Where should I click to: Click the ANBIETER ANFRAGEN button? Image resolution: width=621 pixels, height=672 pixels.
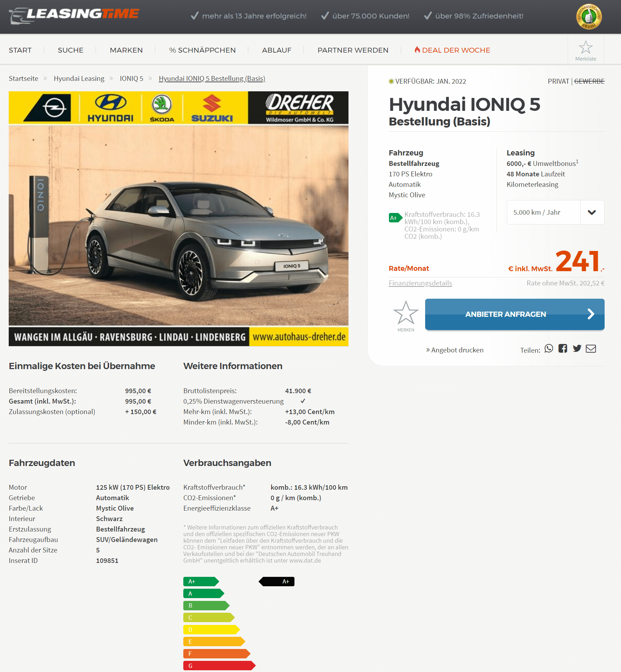tap(515, 314)
